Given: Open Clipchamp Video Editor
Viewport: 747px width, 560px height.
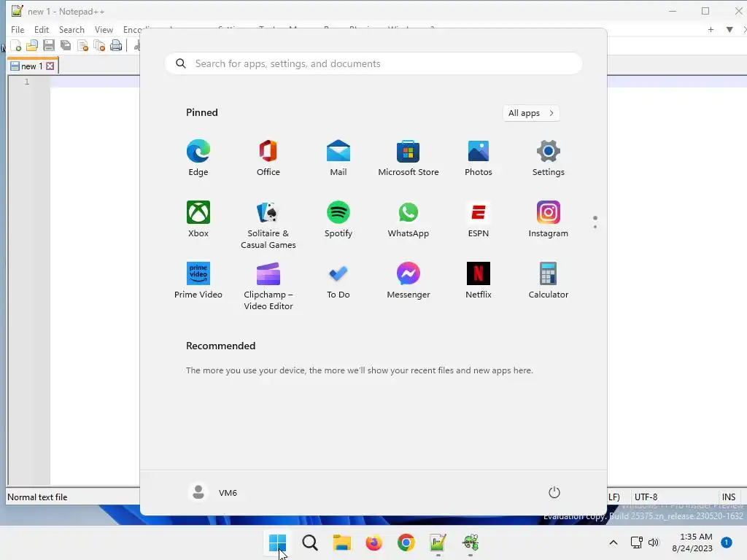Looking at the screenshot, I should (x=268, y=286).
